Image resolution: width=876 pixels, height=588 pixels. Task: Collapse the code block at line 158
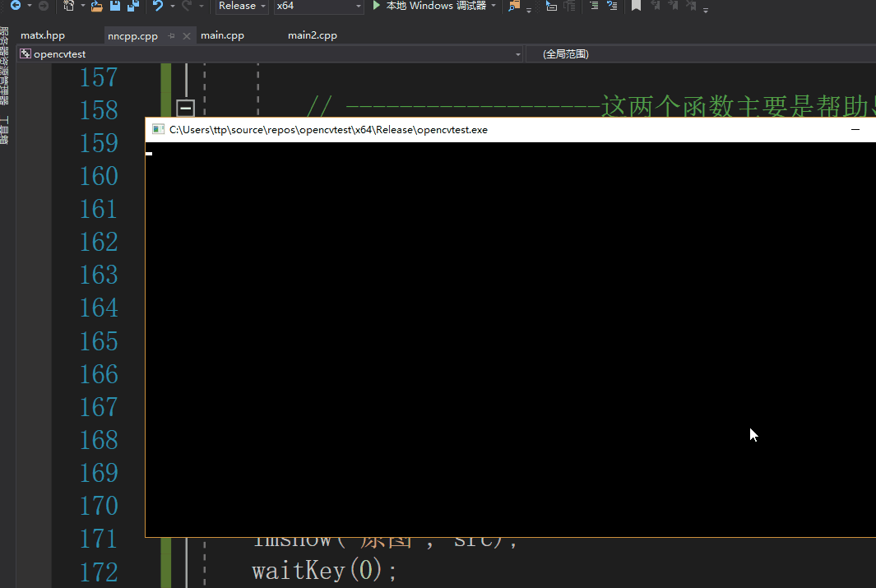pyautogui.click(x=185, y=108)
